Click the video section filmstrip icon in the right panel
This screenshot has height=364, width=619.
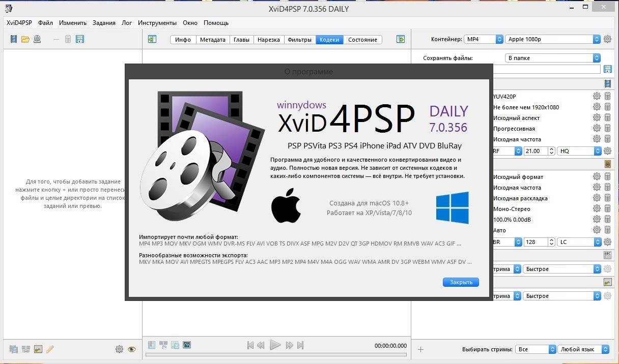point(607,84)
